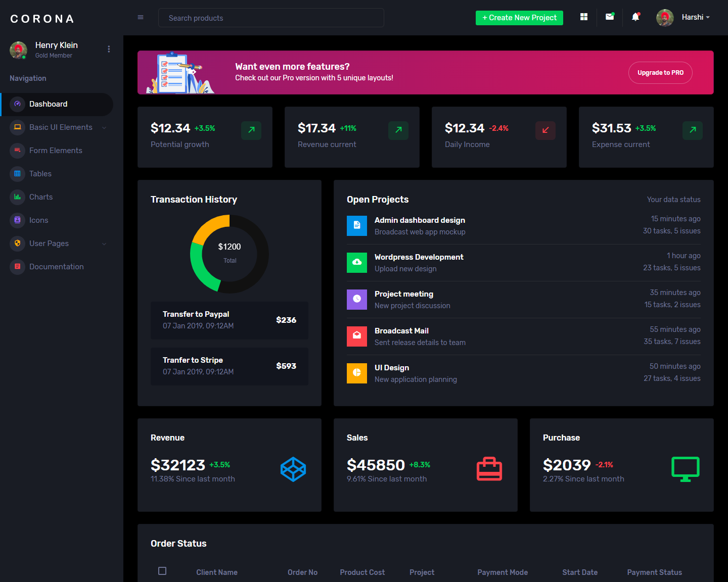
Task: Click the orange segment of the Transaction History donut
Action: [x=208, y=226]
